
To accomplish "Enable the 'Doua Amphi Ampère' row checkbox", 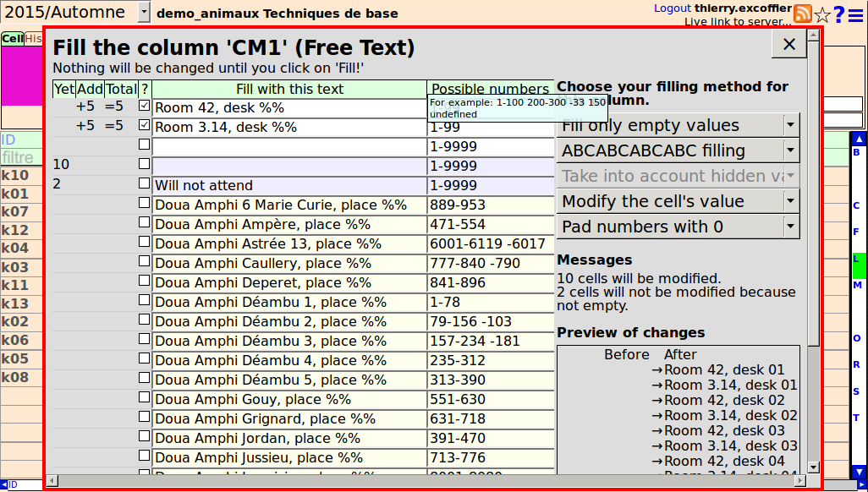I will click(x=144, y=223).
